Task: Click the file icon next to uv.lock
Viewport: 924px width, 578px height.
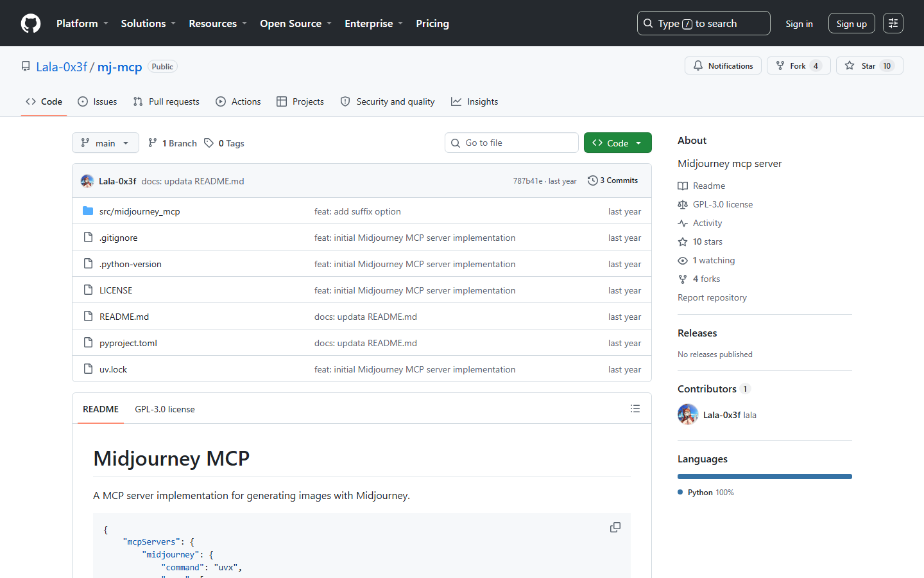Action: pyautogui.click(x=89, y=369)
